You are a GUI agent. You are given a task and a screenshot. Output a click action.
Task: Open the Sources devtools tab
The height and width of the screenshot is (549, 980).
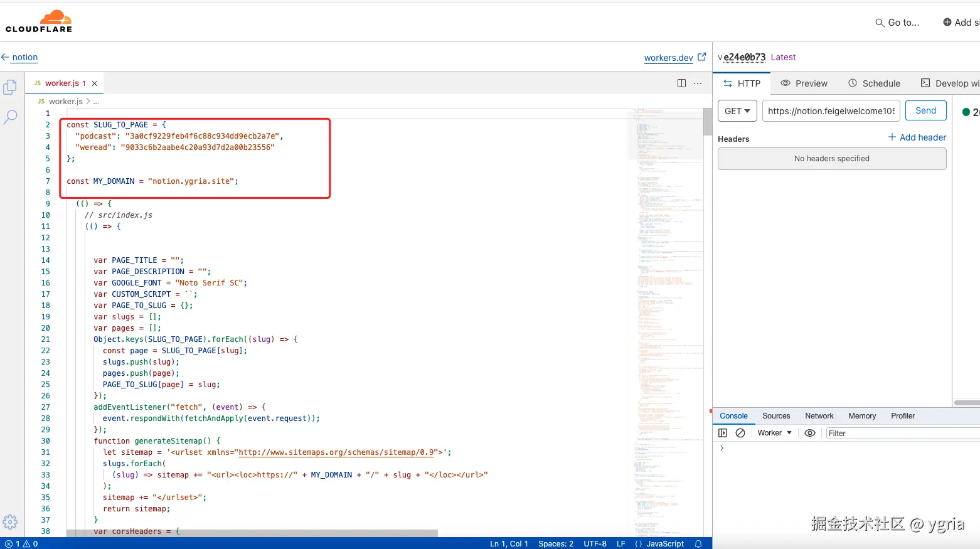tap(776, 416)
